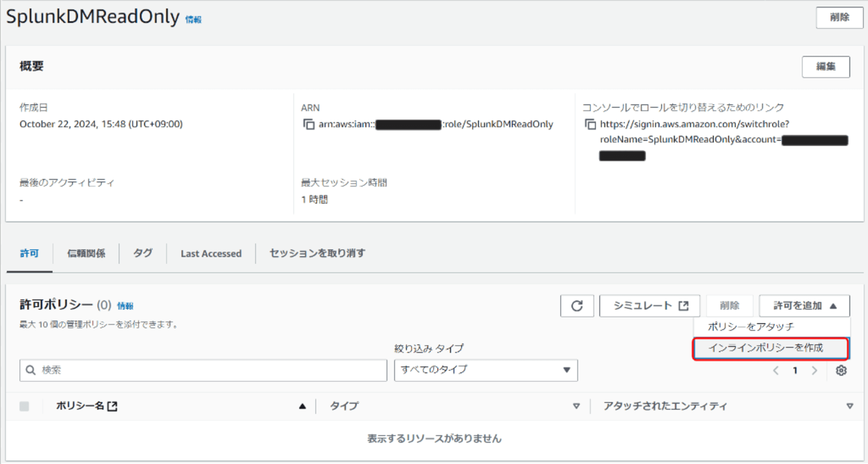Go to next page of policies
This screenshot has height=464, width=868.
(x=814, y=371)
